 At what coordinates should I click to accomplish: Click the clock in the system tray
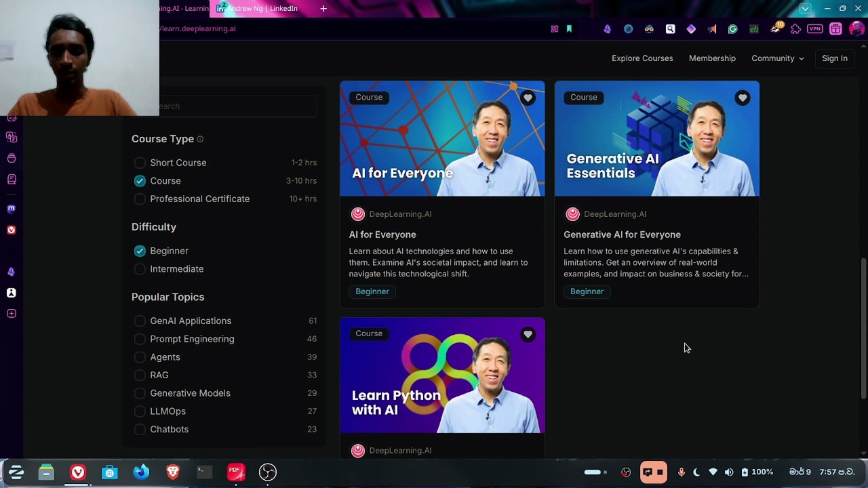click(821, 472)
